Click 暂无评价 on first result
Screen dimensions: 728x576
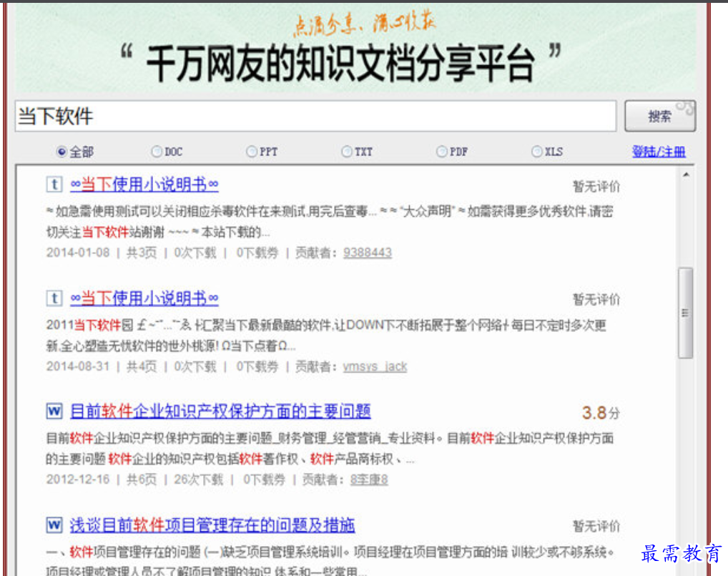596,187
